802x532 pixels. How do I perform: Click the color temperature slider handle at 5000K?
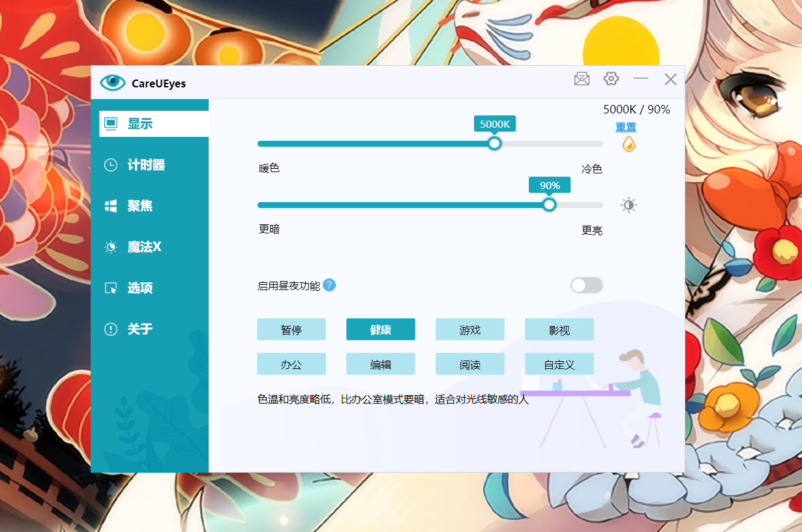tap(495, 143)
